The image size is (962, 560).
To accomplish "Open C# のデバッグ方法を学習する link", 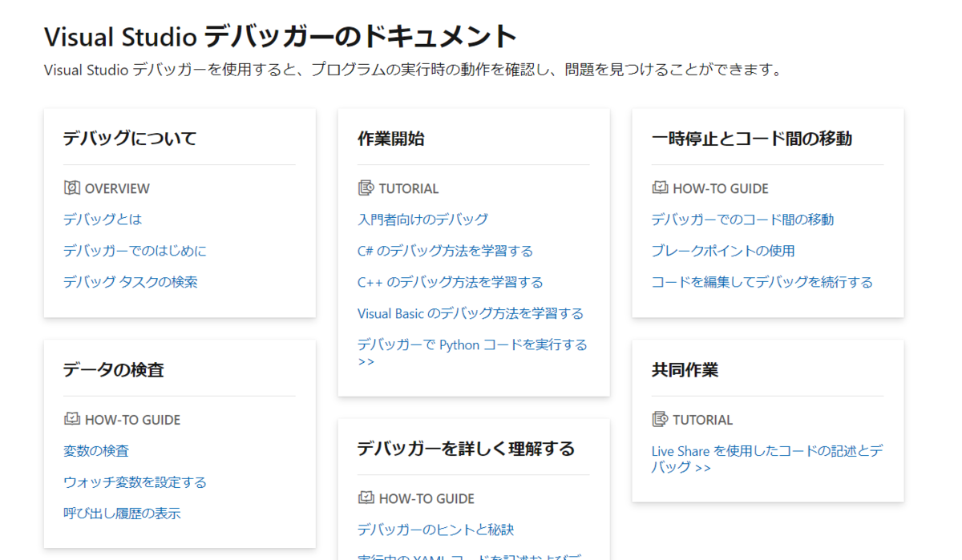I will 445,251.
